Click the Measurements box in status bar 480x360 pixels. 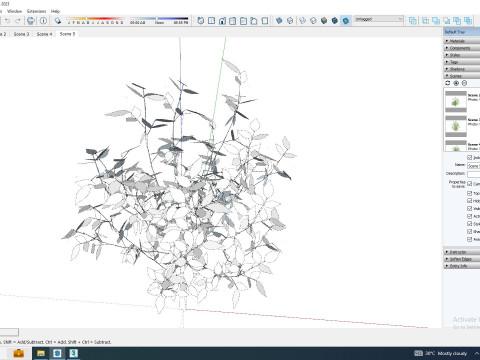coord(9,332)
